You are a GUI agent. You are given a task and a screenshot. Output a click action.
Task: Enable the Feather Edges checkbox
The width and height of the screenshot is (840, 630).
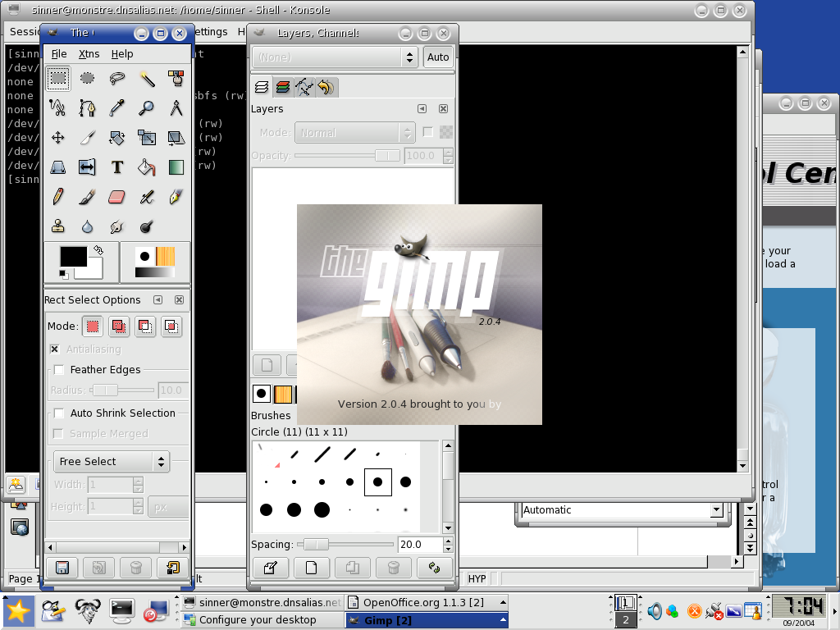point(59,370)
